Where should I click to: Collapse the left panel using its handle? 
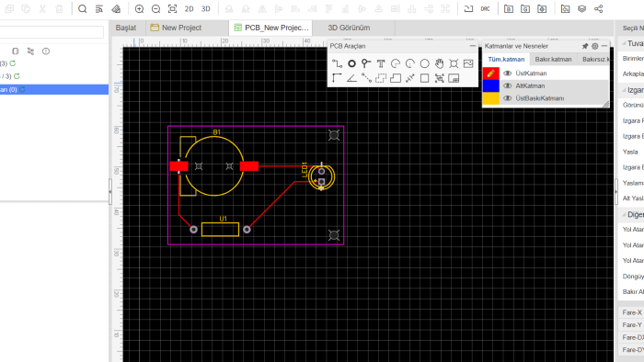click(110, 191)
